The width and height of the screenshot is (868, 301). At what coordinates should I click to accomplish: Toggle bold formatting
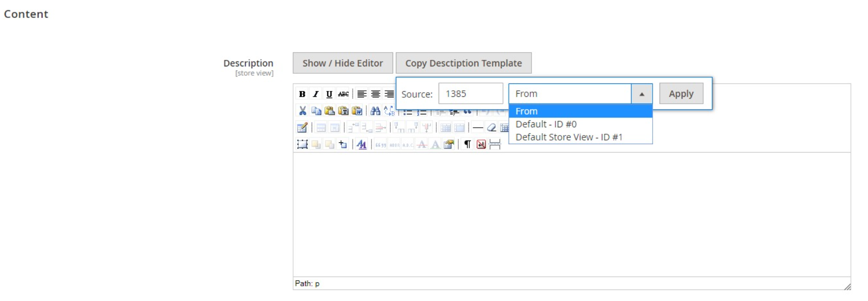(302, 94)
